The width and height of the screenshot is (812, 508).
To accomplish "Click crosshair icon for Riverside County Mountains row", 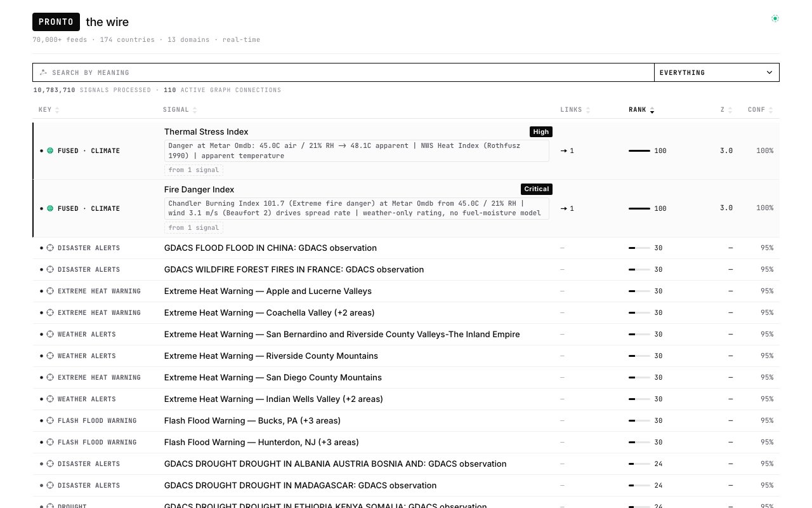I will (50, 356).
